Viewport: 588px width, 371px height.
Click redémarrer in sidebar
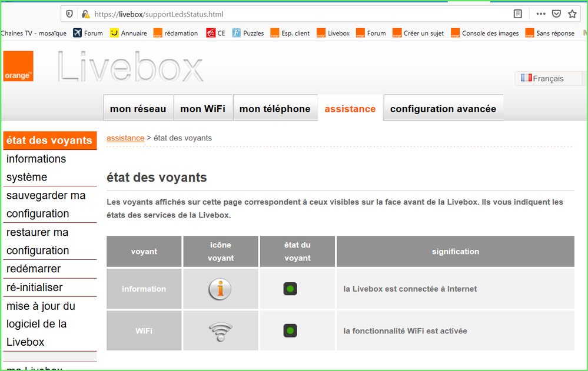click(x=49, y=269)
